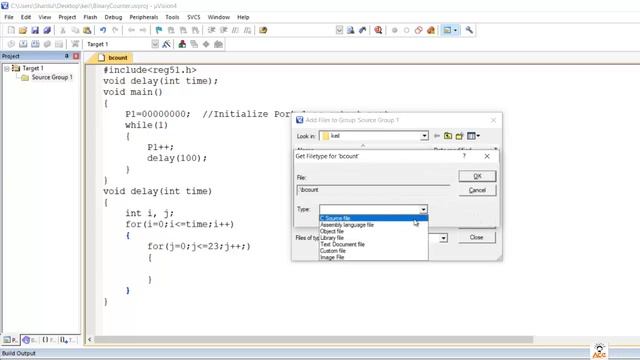Click the Type combo box arrow

[x=423, y=209]
